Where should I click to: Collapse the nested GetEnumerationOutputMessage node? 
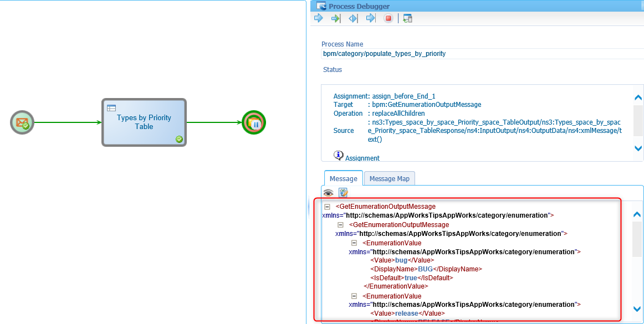340,225
